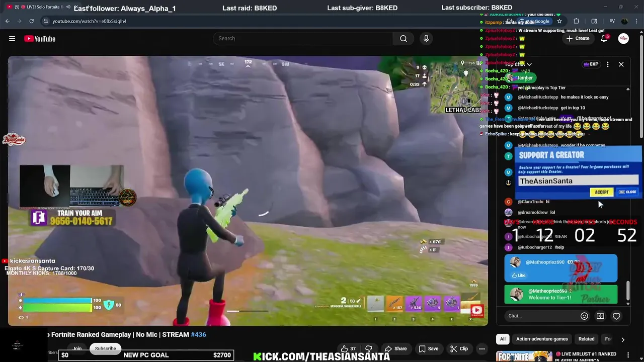This screenshot has width=644, height=362.
Task: Click the browser address bar URL
Action: (90, 21)
